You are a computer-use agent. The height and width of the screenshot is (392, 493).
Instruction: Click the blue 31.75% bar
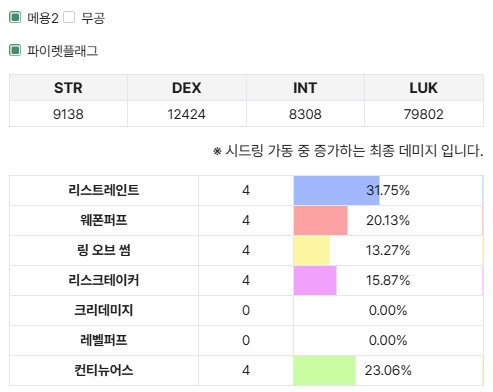point(337,190)
